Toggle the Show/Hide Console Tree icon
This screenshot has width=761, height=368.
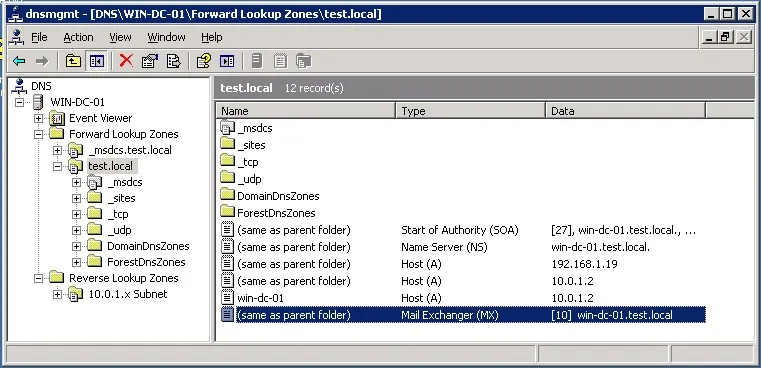point(97,61)
